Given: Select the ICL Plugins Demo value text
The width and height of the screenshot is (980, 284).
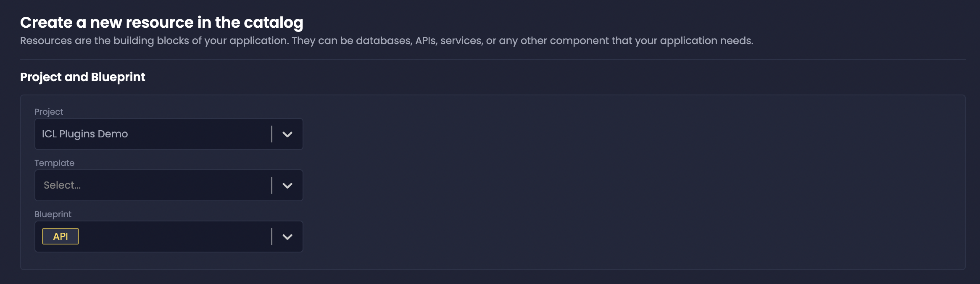Looking at the screenshot, I should tap(85, 134).
